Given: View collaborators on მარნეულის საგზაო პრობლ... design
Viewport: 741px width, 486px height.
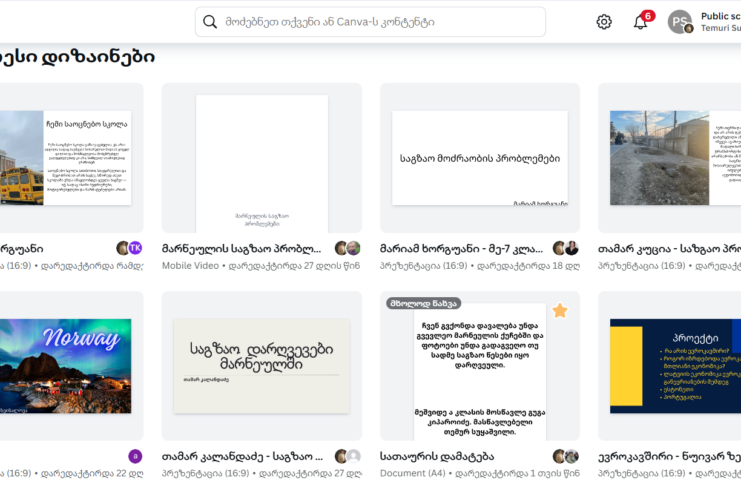Looking at the screenshot, I should [x=348, y=248].
